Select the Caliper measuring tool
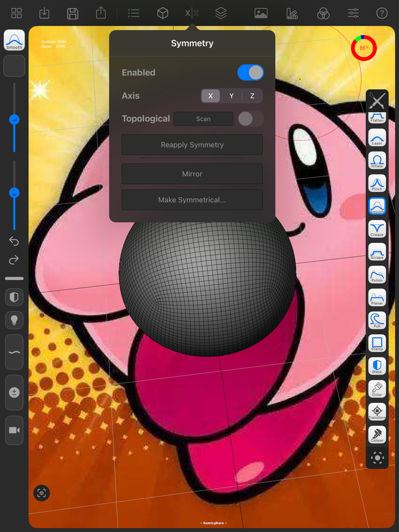 click(377, 434)
